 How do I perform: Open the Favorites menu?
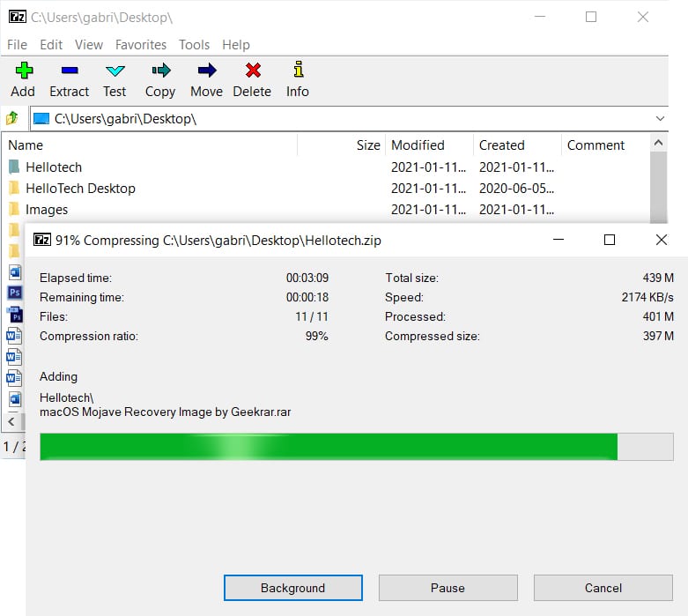point(141,45)
